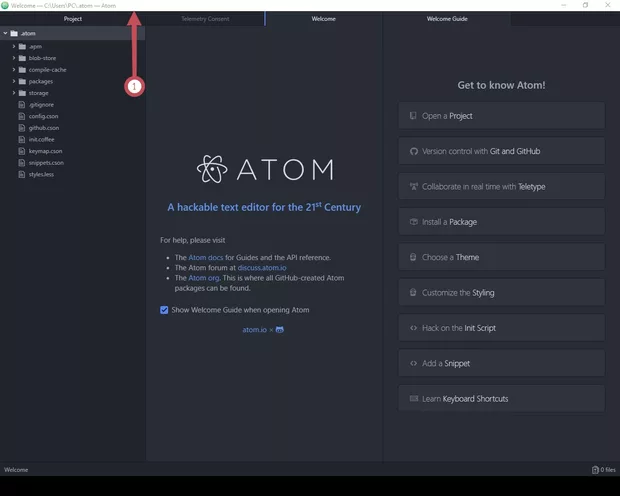The height and width of the screenshot is (496, 620).
Task: Open the Open a Project guide card
Action: click(x=501, y=115)
